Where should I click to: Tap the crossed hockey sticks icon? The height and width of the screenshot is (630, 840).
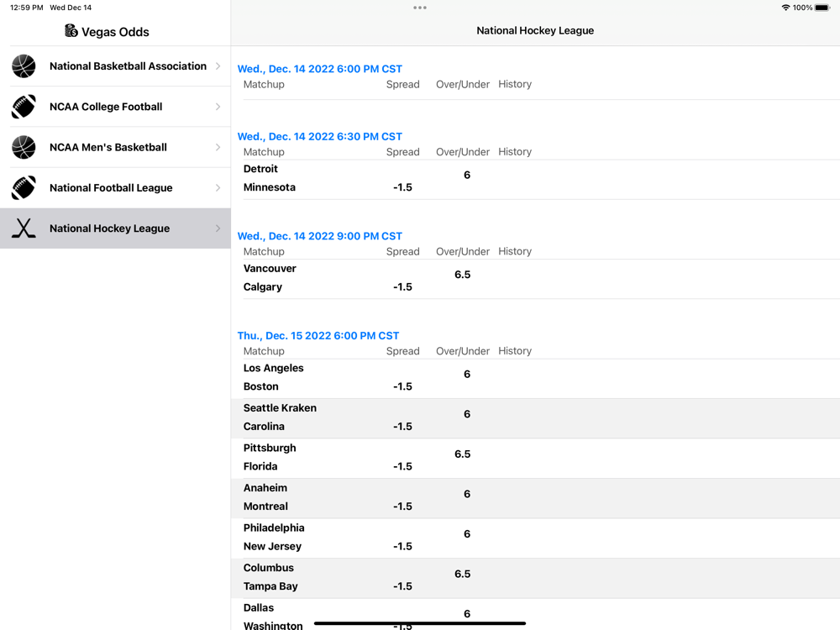[24, 228]
